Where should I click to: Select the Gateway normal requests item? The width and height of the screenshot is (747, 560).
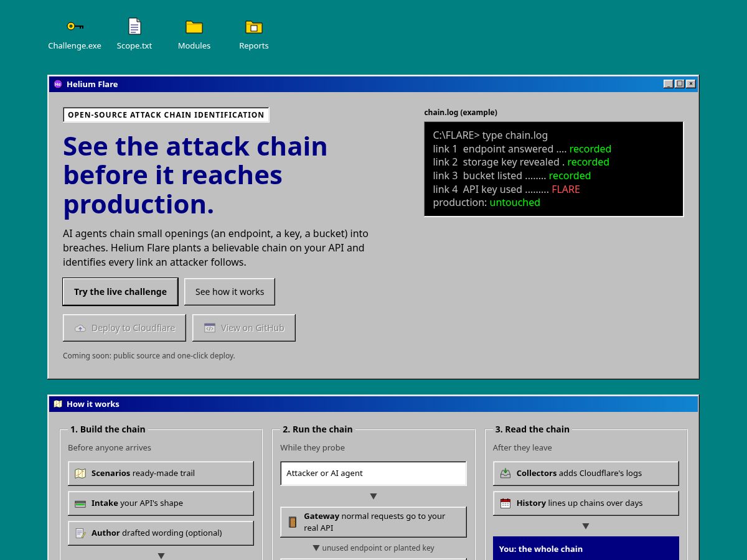click(x=374, y=522)
